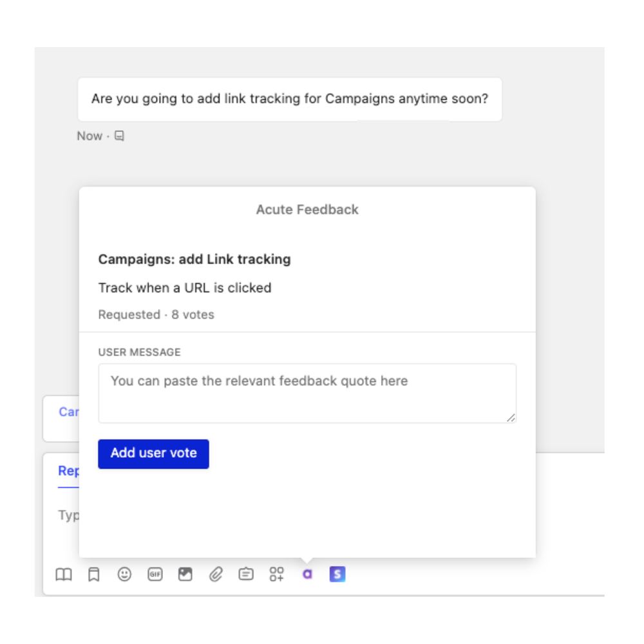Click the customer message bubble
Screen dimensions: 644x644
(290, 99)
